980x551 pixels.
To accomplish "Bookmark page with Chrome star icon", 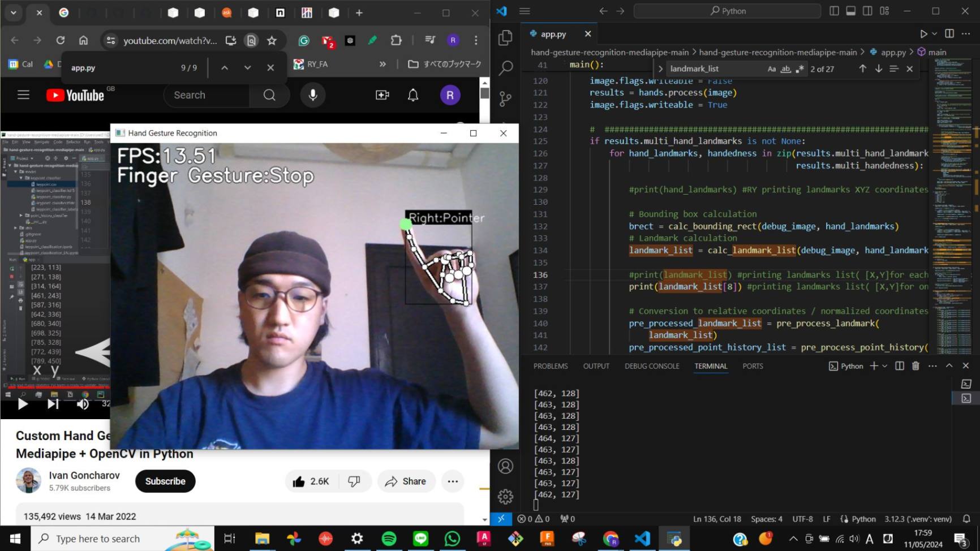I will pos(272,40).
